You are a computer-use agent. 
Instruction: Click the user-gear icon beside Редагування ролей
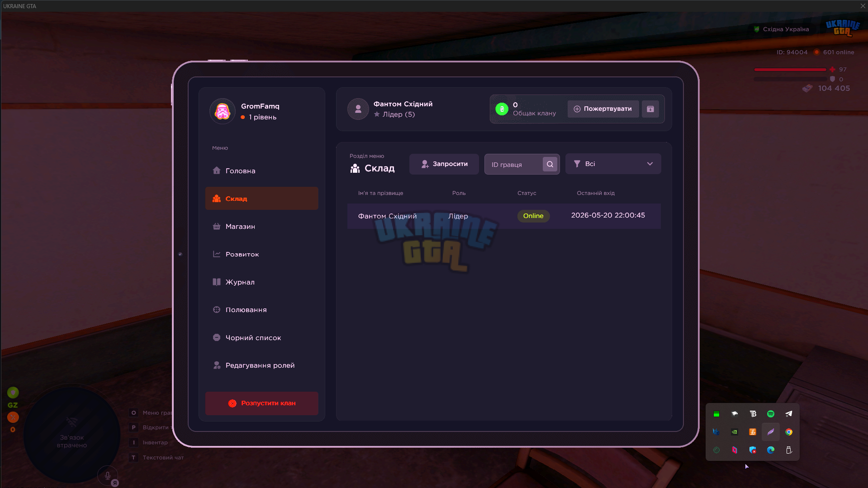click(x=217, y=365)
